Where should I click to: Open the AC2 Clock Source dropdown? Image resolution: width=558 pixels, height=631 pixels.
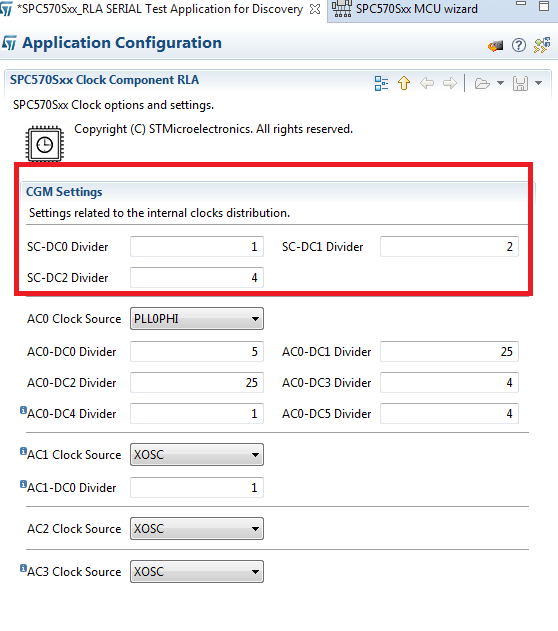point(197,528)
